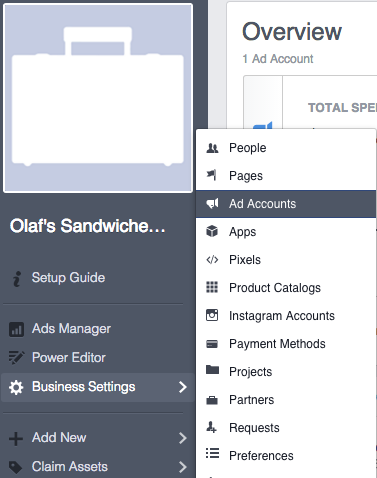Click the Business Settings gear icon

tap(16, 387)
